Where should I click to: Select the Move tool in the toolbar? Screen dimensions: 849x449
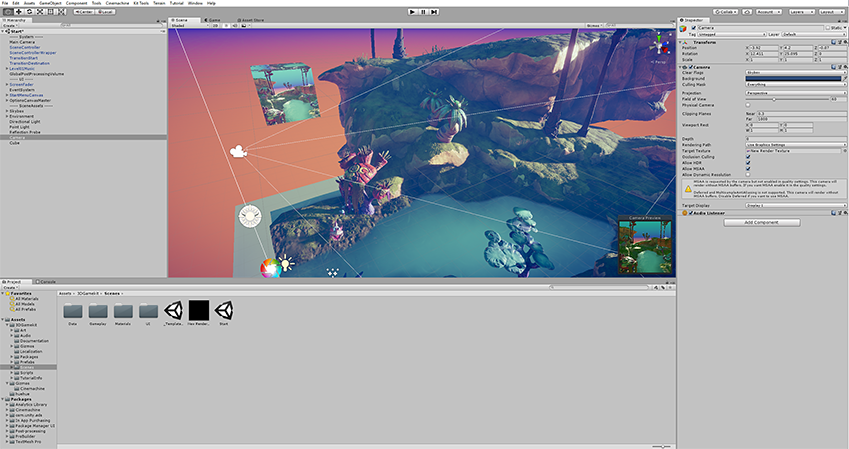point(18,11)
